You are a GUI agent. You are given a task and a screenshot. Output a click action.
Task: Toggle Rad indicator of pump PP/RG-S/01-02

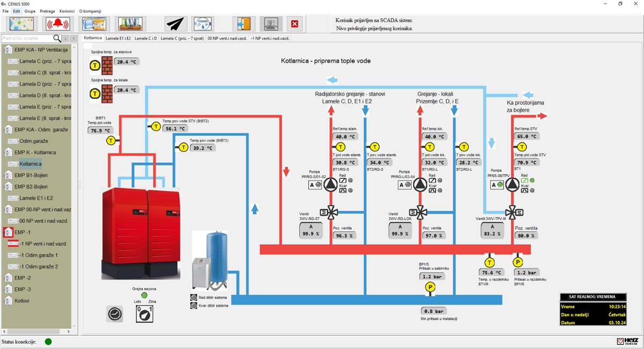[x=350, y=180]
